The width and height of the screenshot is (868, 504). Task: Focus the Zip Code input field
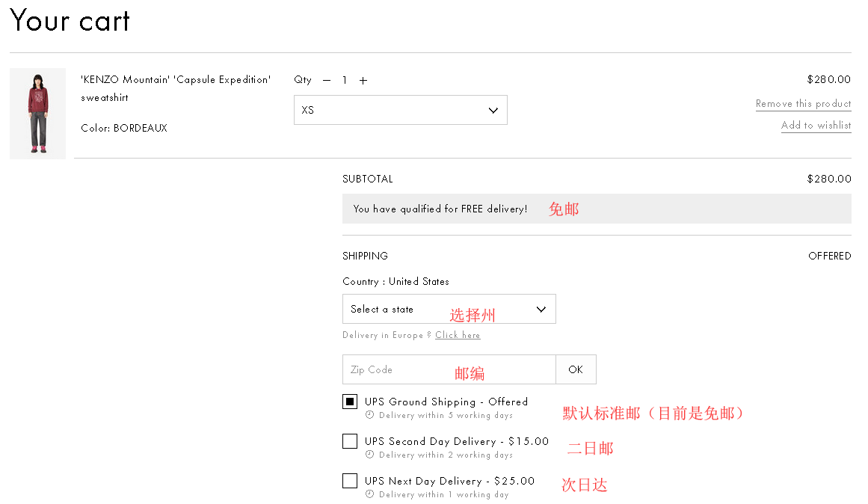pos(449,369)
